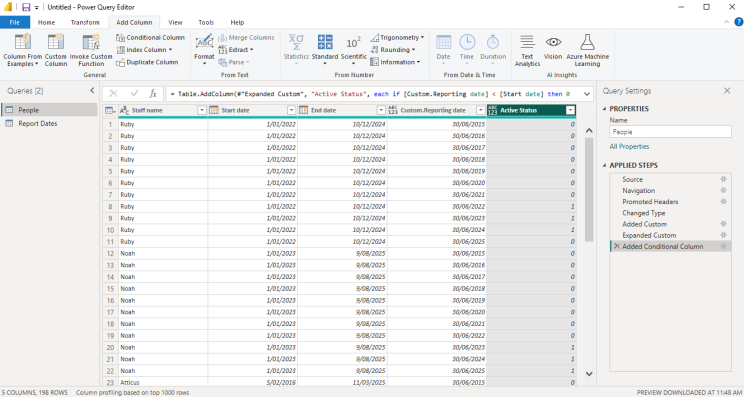Click the Date calendar icon
Image resolution: width=744 pixels, height=397 pixels.
444,42
